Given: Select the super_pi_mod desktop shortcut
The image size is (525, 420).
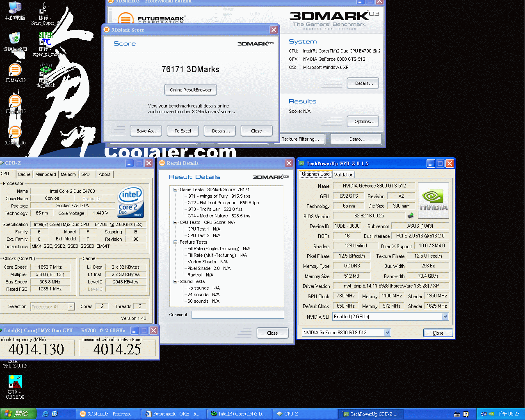Looking at the screenshot, I should [x=46, y=44].
